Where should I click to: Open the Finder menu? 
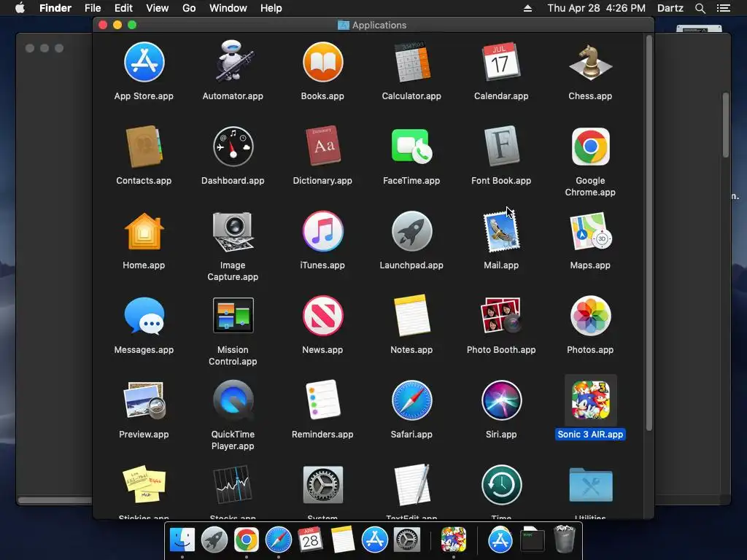click(x=55, y=8)
